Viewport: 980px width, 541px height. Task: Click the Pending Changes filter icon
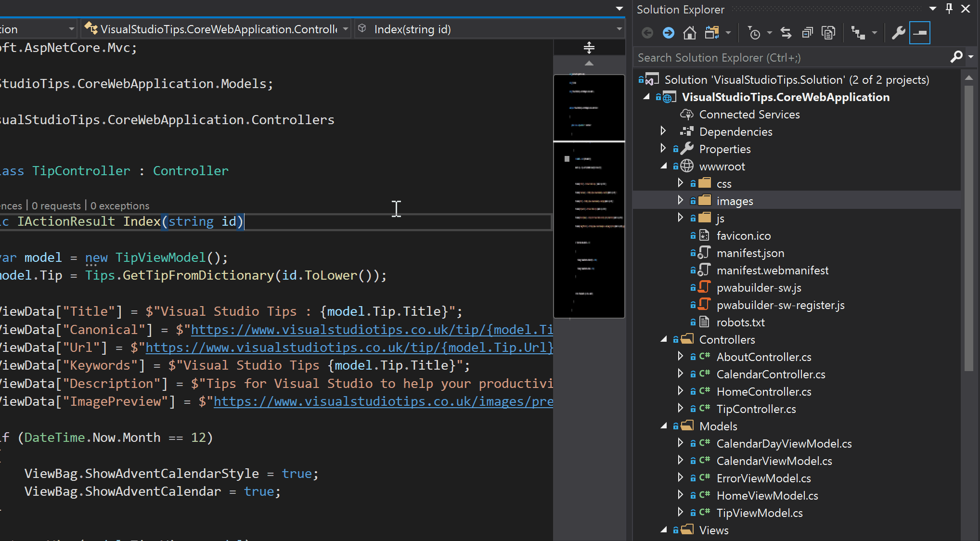(754, 33)
